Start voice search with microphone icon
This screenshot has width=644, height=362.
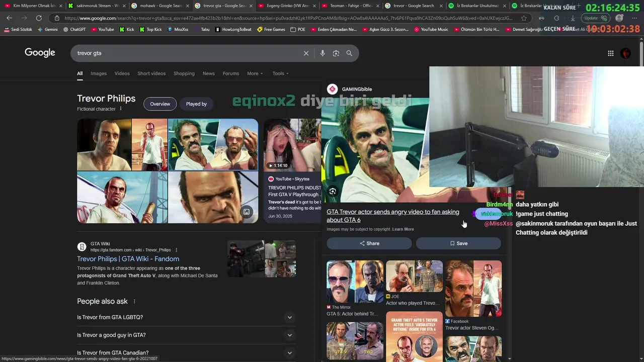coord(323,53)
